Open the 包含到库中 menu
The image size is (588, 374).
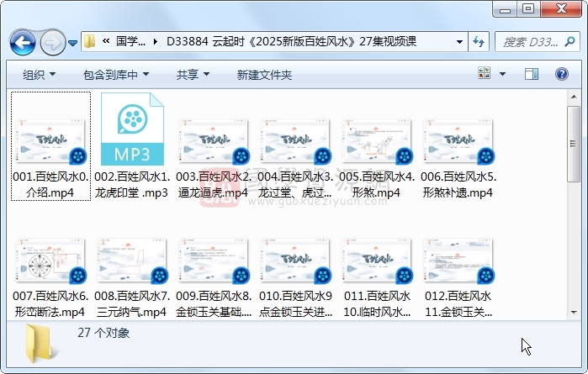[x=116, y=75]
